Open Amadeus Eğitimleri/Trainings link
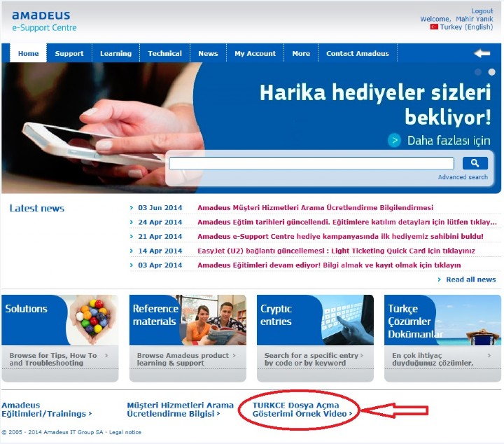 point(47,409)
